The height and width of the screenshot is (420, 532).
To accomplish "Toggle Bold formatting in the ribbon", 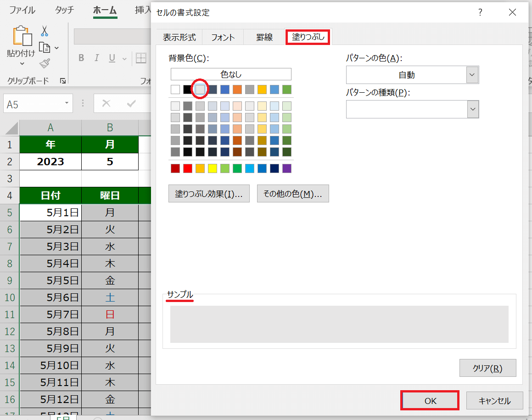I will [x=81, y=58].
